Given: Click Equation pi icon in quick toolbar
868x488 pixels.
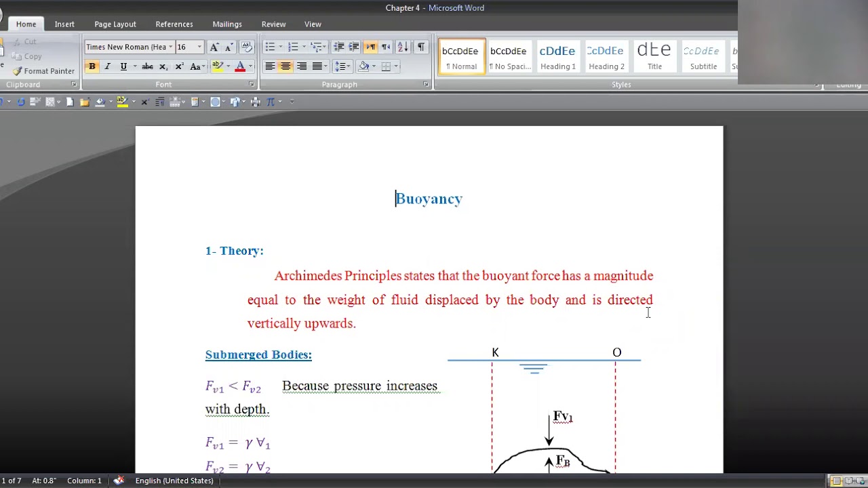Looking at the screenshot, I should [271, 102].
